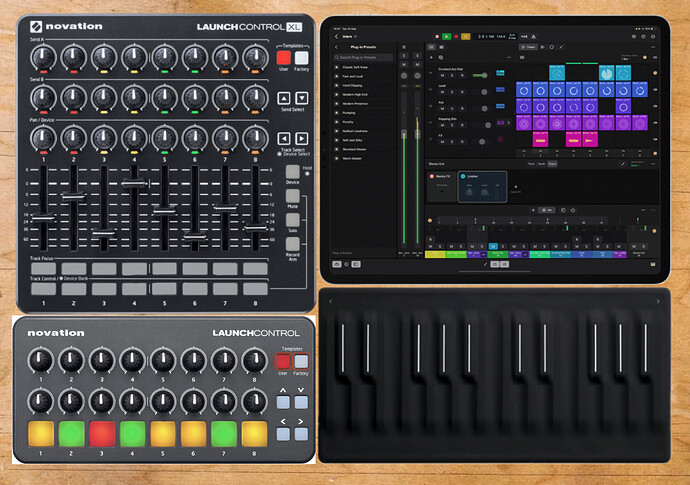Solo the FX track
This screenshot has width=690, height=485.
452,141
